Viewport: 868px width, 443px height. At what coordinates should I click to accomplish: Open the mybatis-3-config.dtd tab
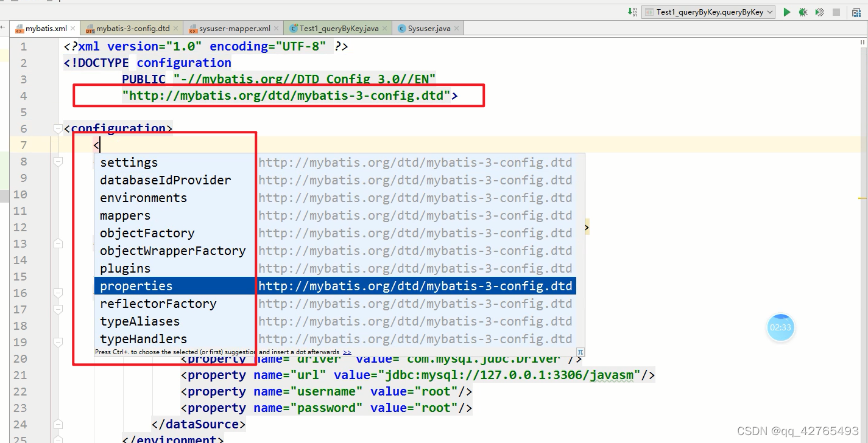[133, 29]
